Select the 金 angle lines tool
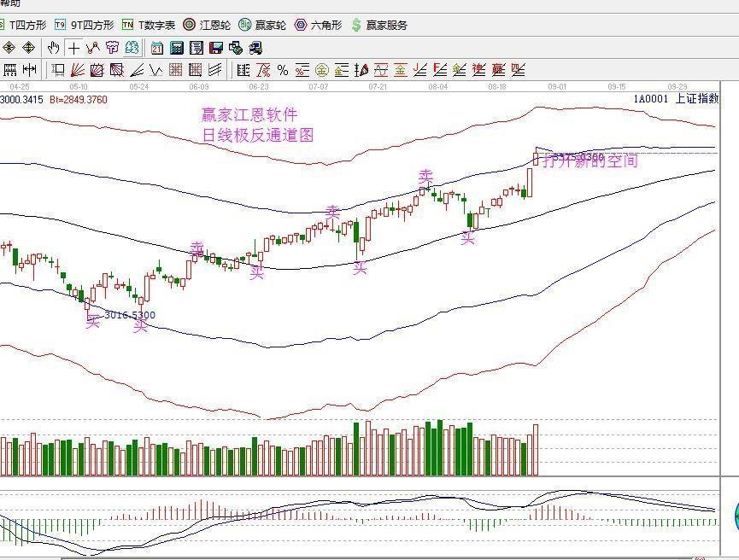The height and width of the screenshot is (560, 739). tap(459, 71)
